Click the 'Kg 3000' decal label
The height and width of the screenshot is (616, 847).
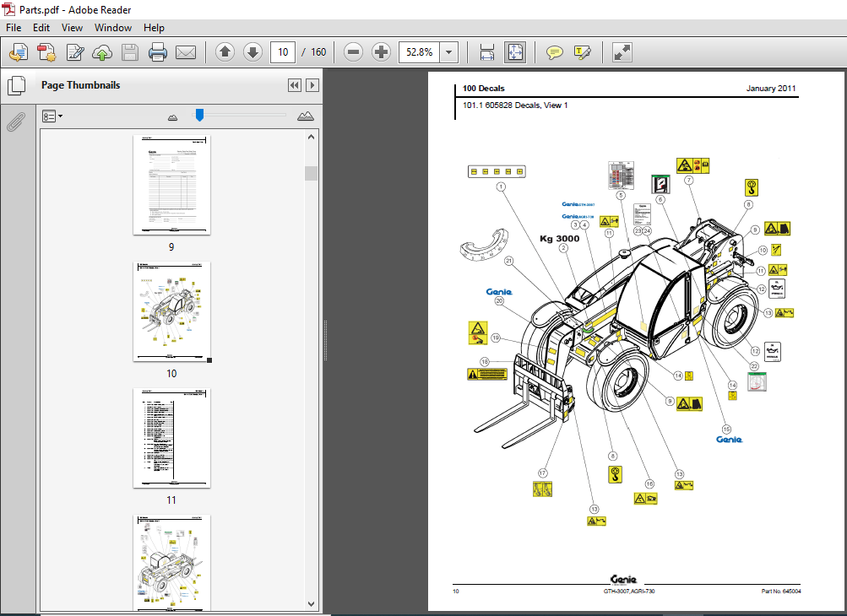560,239
